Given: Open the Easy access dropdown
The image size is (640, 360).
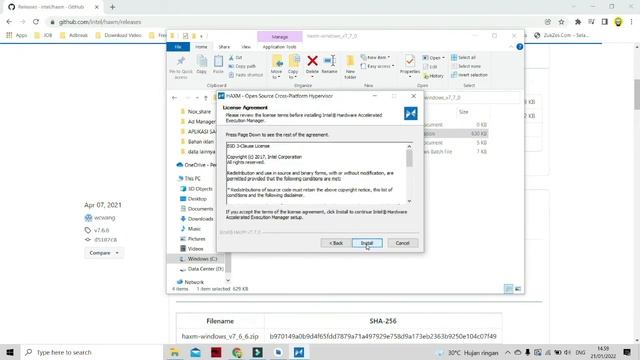Looking at the screenshot, I should pos(378,66).
